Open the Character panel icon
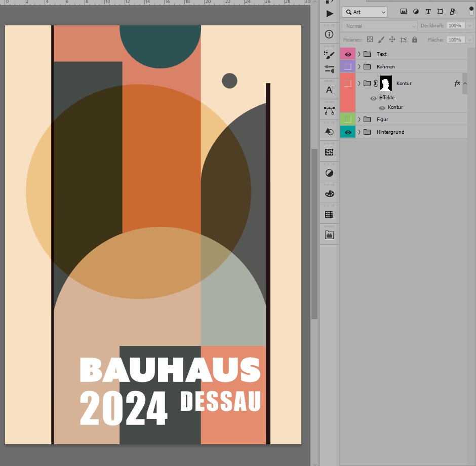The image size is (476, 466). click(x=329, y=90)
